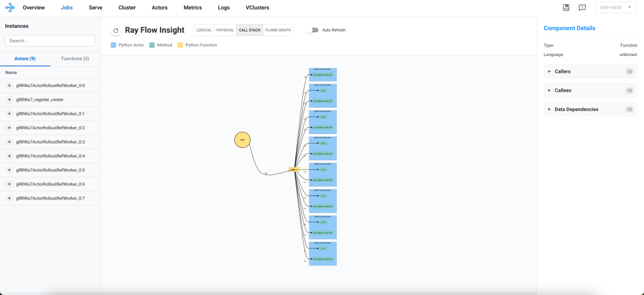644x295 pixels.
Task: Expand plus icon for gRRWu7_register_center
Action: pos(9,100)
